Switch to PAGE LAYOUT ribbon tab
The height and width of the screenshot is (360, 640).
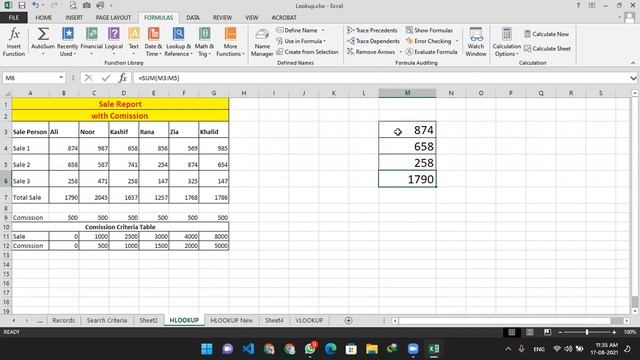113,18
